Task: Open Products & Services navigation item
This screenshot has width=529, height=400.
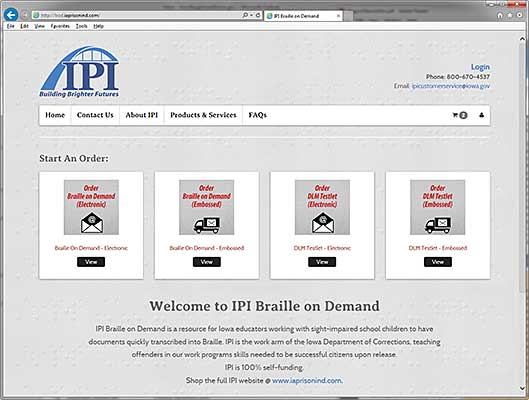Action: [x=203, y=115]
